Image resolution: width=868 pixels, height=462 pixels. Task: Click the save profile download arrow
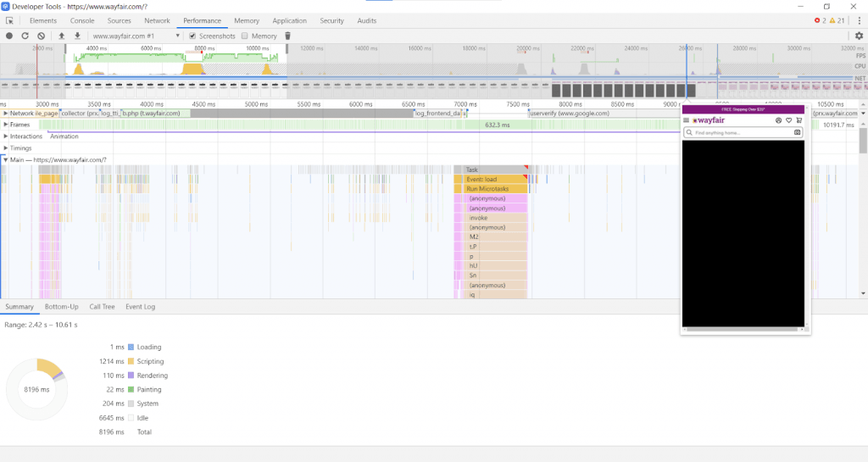(77, 36)
